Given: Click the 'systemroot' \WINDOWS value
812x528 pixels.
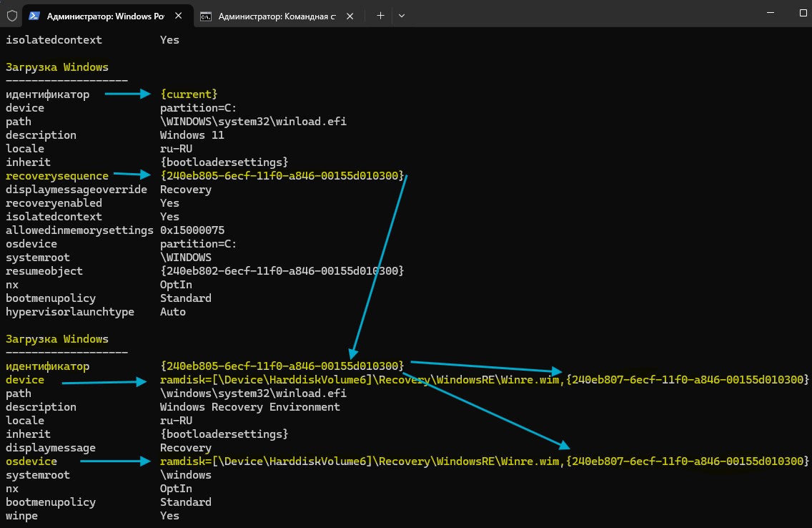Looking at the screenshot, I should (x=186, y=258).
